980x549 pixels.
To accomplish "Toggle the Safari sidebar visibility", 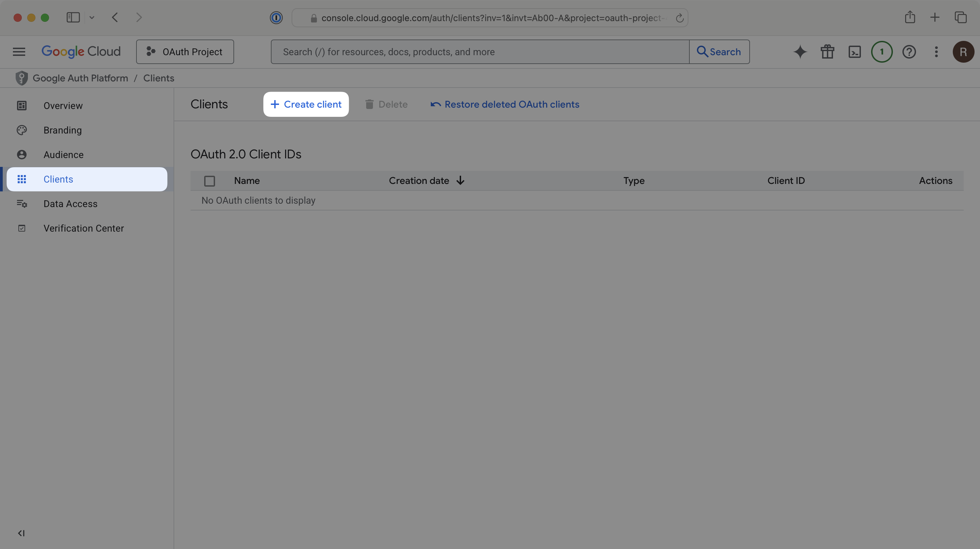I will (x=73, y=17).
